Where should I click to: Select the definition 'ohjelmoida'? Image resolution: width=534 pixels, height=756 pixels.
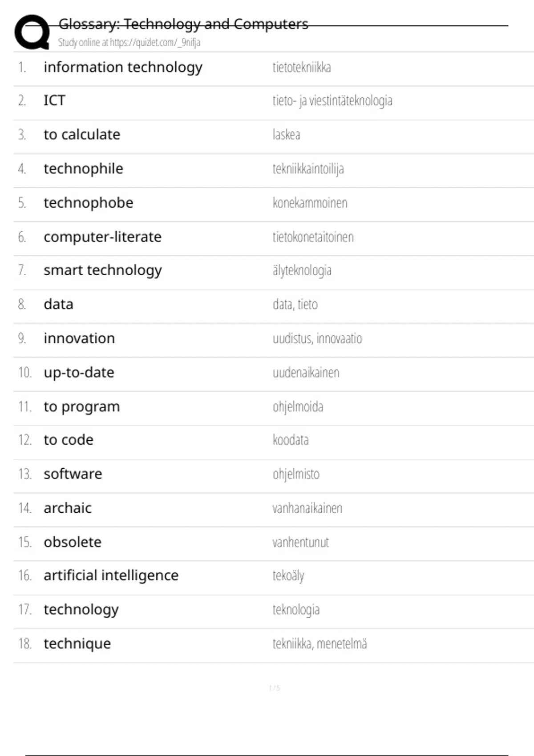[x=298, y=407]
